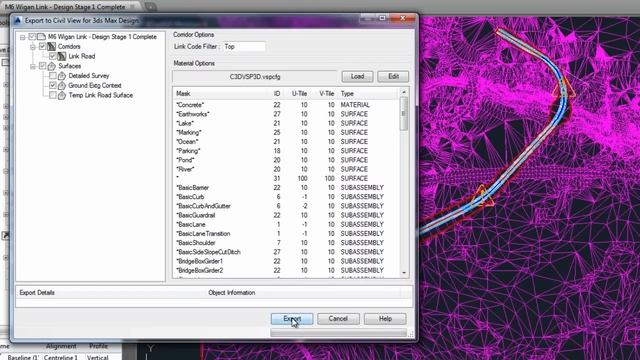Select the *Lake* row
Screen dimensions: 640x360
287,123
